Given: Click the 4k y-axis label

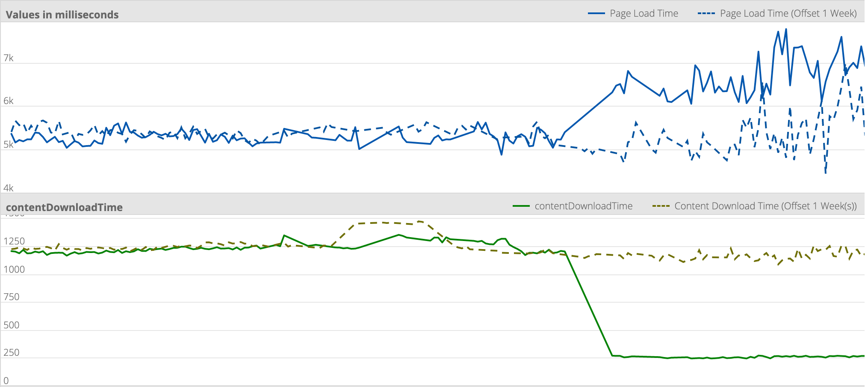Looking at the screenshot, I should click(x=9, y=188).
